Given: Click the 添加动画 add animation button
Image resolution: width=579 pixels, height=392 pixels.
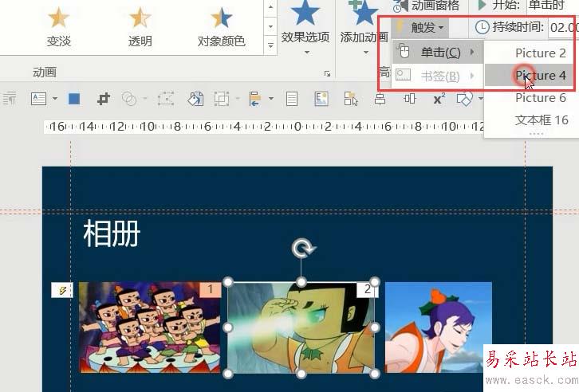Looking at the screenshot, I should coord(364,28).
